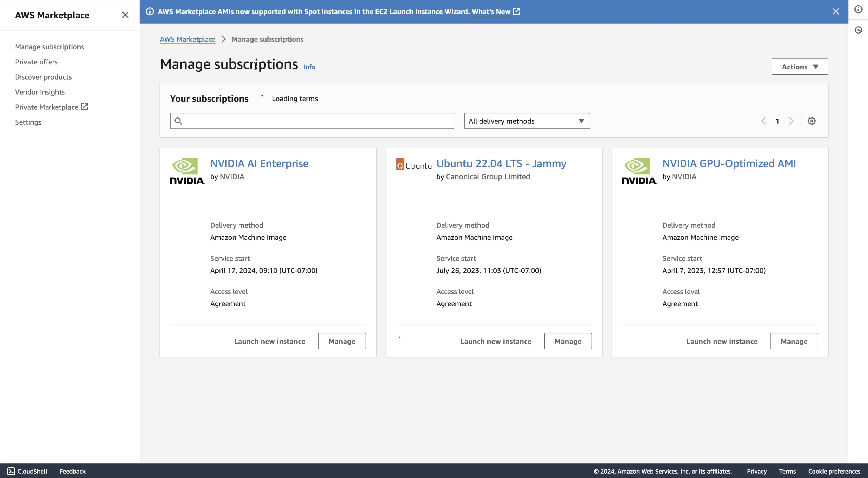
Task: Click the hexagon icon in right sidebar
Action: pos(858,30)
